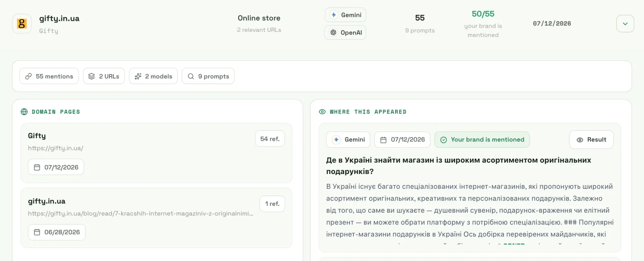Click the Gemini model badge in header
Image resolution: width=644 pixels, height=261 pixels.
click(x=345, y=15)
